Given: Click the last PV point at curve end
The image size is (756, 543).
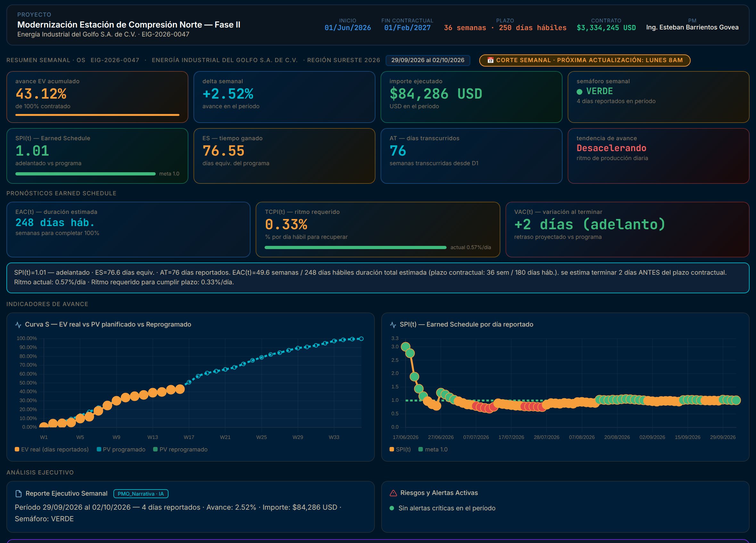Looking at the screenshot, I should pos(361,339).
